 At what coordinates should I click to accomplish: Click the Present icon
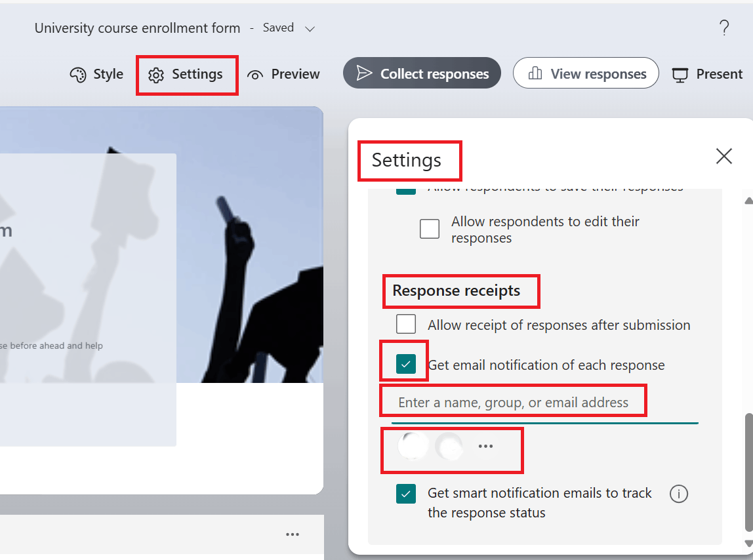click(680, 73)
